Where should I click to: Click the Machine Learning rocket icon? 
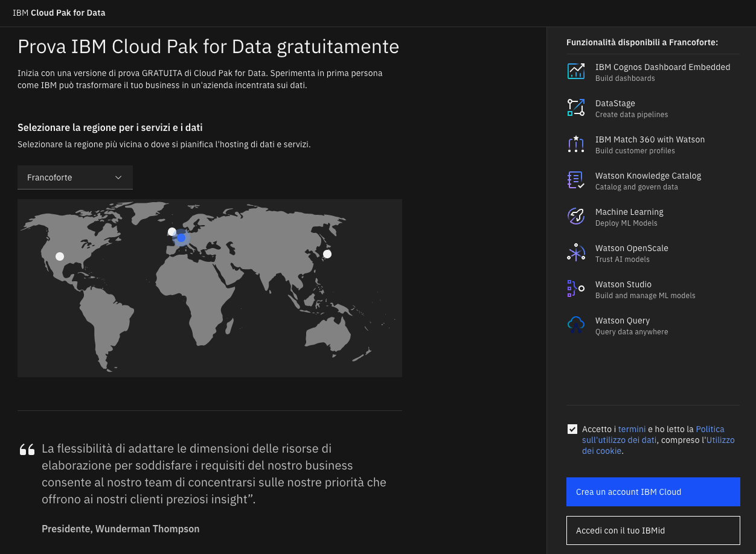tap(576, 216)
